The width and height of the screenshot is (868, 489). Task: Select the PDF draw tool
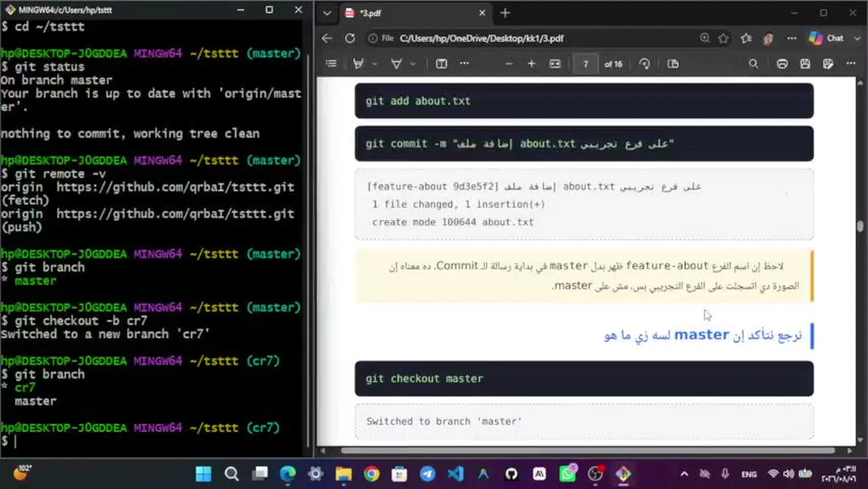coord(397,64)
